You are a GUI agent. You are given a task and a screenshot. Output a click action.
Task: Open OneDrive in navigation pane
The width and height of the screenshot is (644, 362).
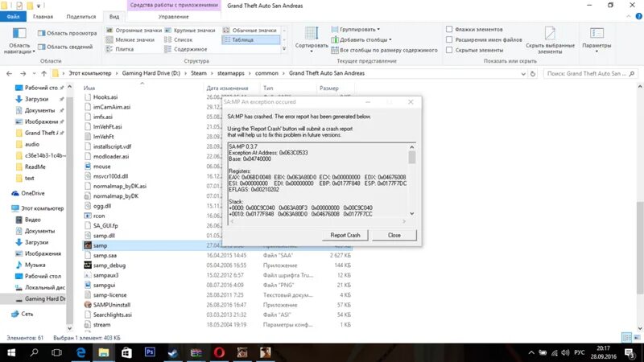32,193
